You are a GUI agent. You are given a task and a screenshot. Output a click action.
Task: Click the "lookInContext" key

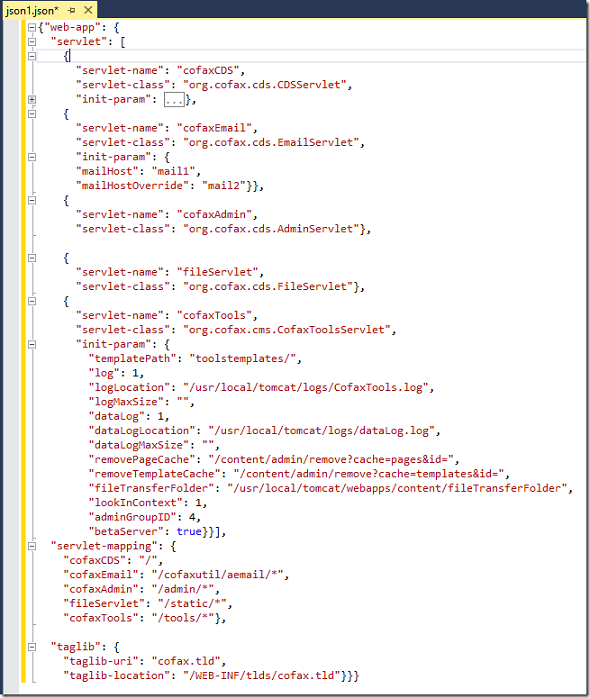coord(136,503)
